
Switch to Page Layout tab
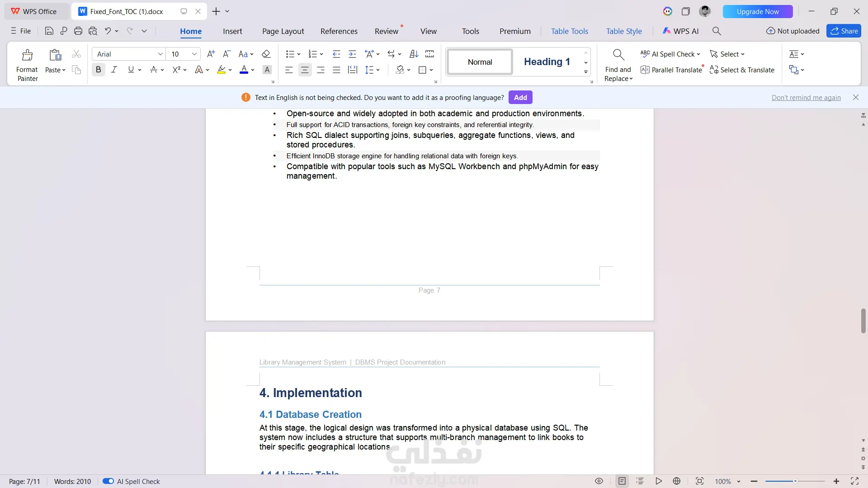click(x=283, y=31)
